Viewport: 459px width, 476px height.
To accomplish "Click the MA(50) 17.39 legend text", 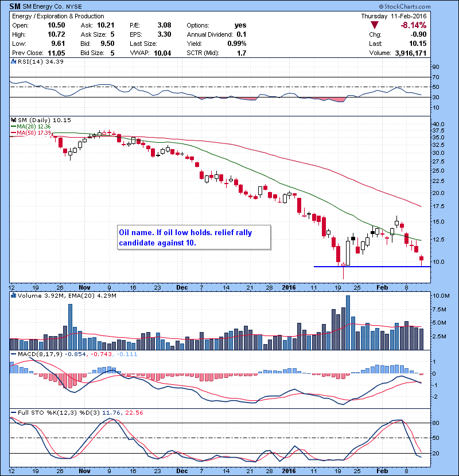I will (x=34, y=133).
